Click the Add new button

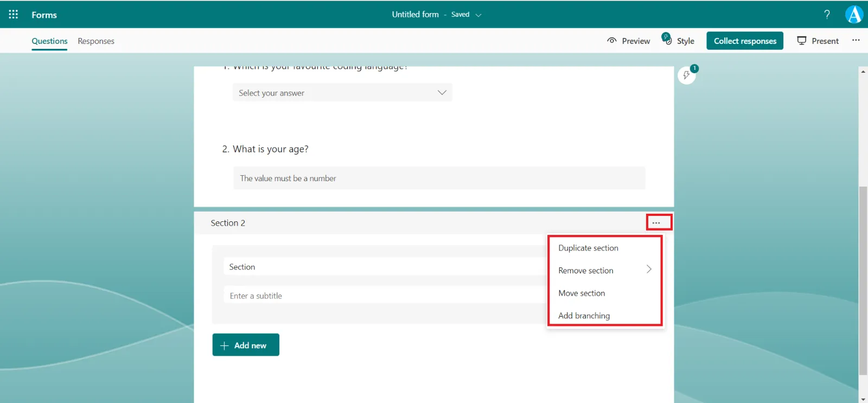coord(246,345)
